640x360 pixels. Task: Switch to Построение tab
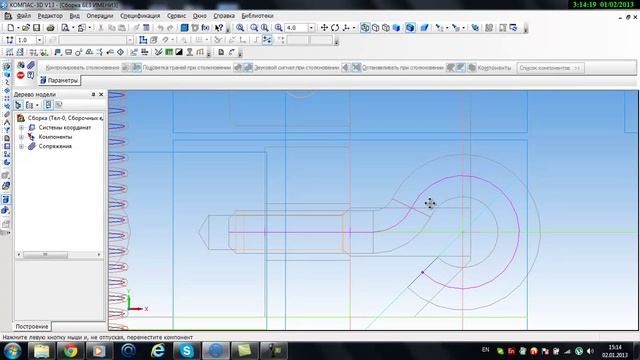(32, 327)
